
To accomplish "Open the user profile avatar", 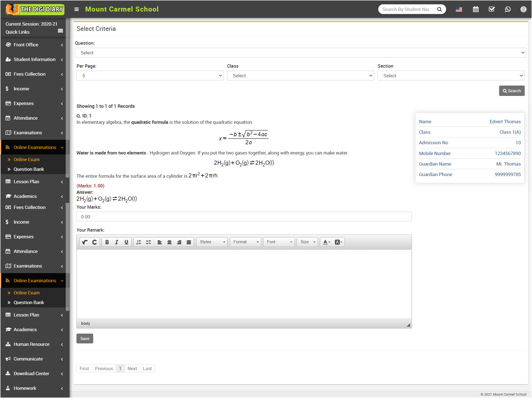I will point(523,9).
